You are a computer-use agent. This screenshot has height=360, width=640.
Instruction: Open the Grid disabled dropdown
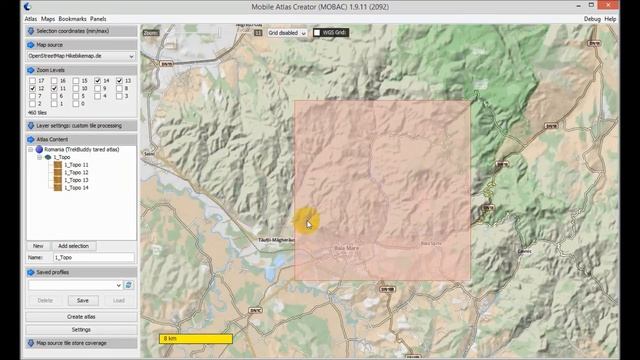[287, 33]
